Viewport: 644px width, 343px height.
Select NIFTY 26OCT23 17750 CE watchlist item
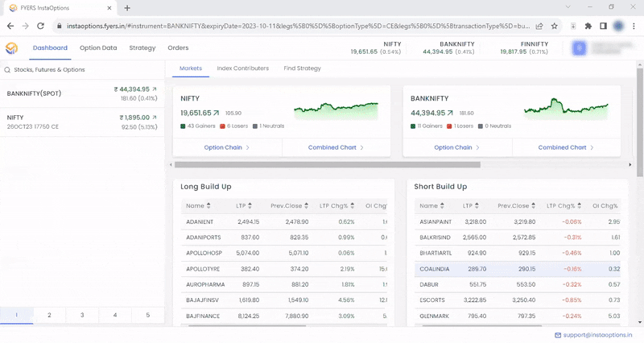click(x=82, y=122)
